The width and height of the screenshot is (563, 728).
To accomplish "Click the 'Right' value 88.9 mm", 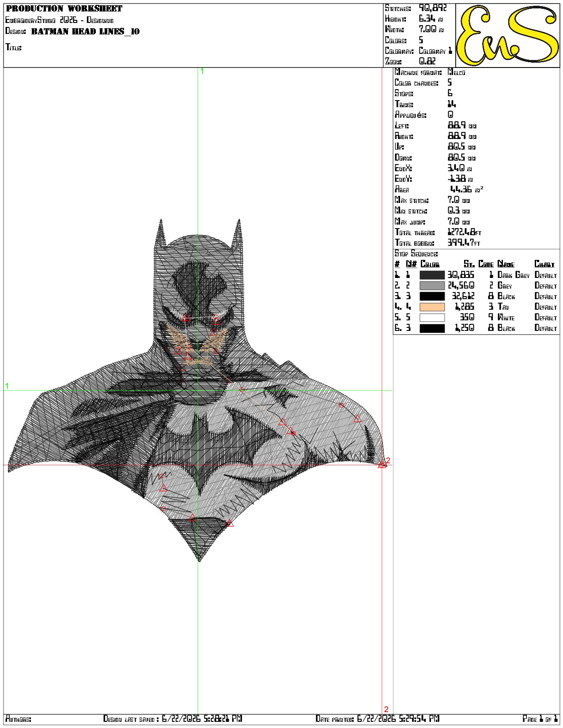I will click(462, 136).
